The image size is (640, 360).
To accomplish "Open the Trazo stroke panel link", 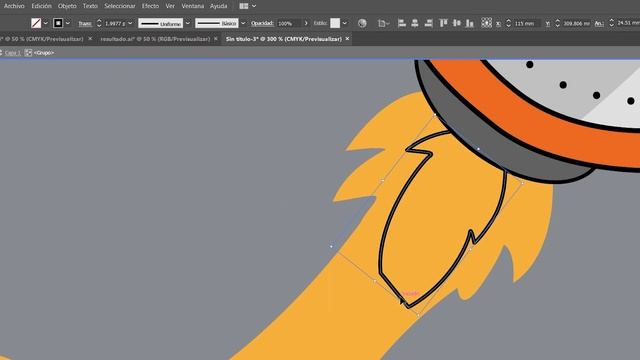I will tap(85, 24).
